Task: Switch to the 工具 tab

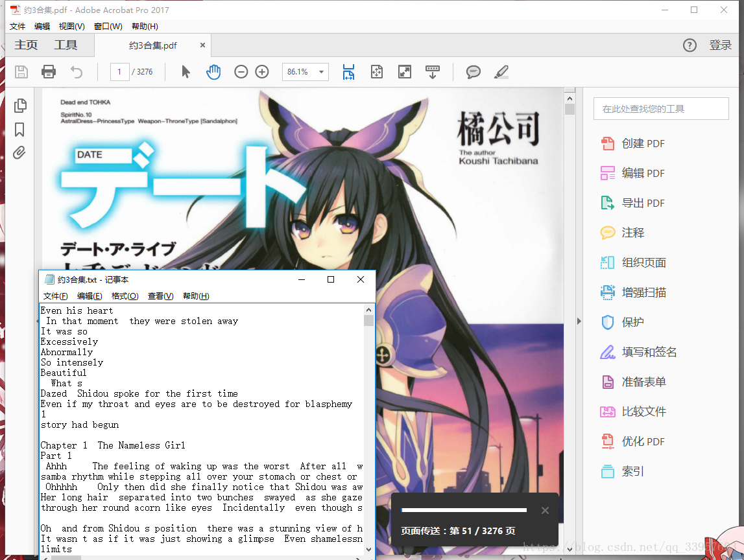Action: click(66, 45)
